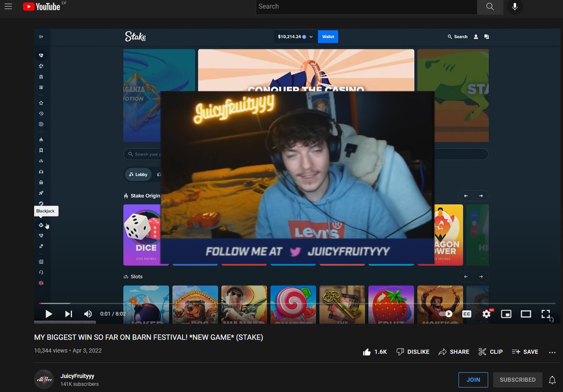Viewport: 563px width, 392px height.
Task: Click the strawberry Fruit slot thumbnail
Action: tap(391, 304)
